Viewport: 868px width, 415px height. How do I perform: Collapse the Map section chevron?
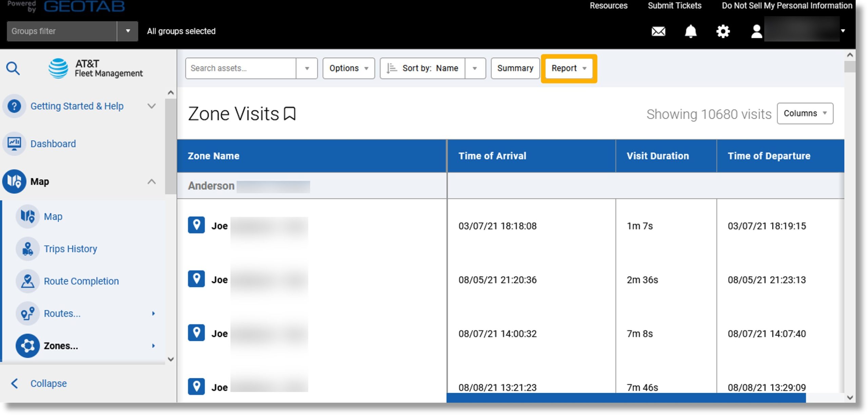tap(152, 181)
